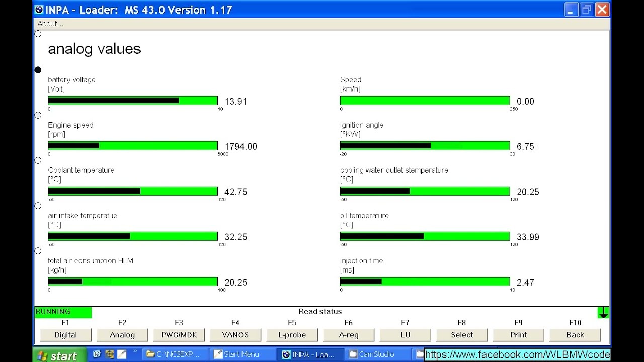The image size is (644, 362).
Task: Click oil temperature value 33.99
Action: tap(528, 237)
